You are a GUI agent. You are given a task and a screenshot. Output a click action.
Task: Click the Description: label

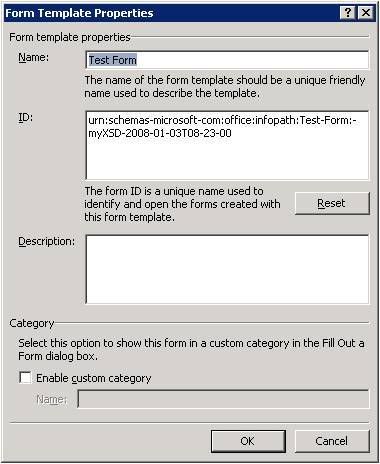47,241
